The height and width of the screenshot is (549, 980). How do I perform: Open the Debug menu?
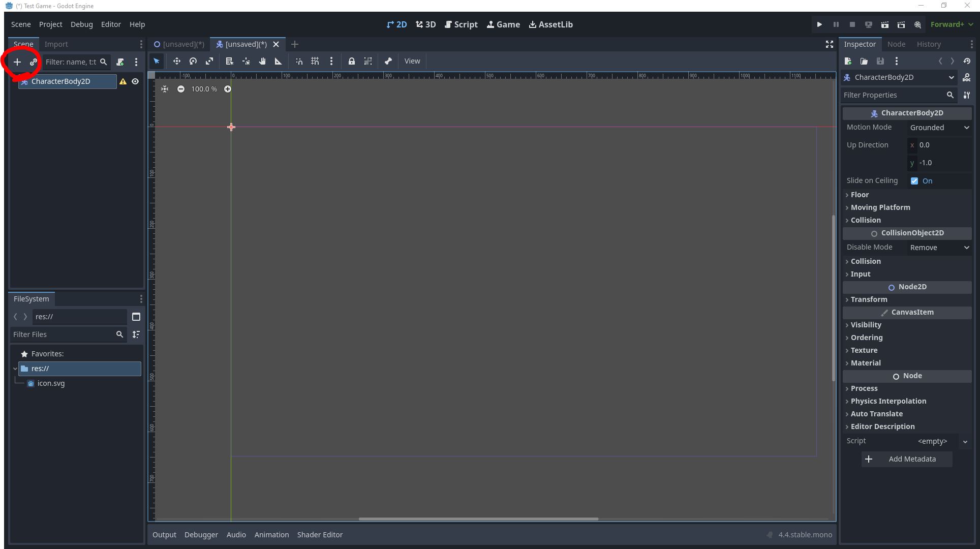coord(81,24)
